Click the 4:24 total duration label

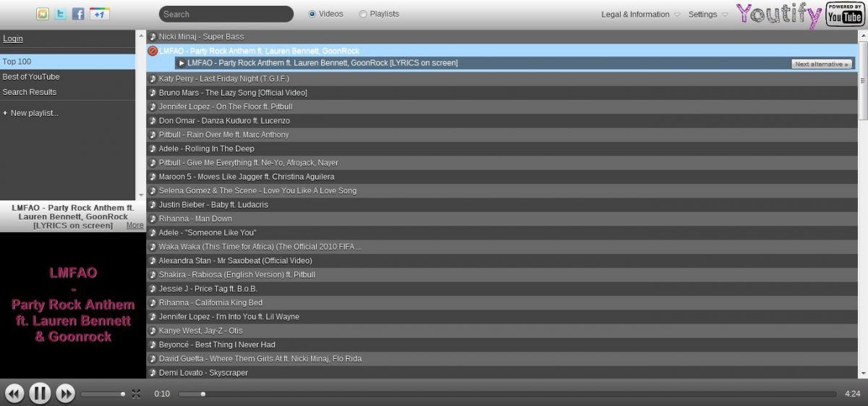[852, 394]
